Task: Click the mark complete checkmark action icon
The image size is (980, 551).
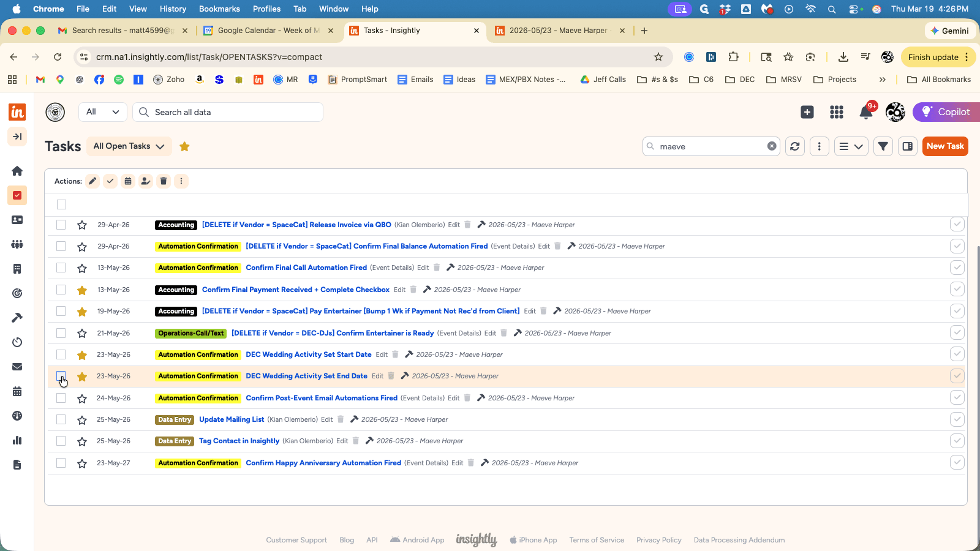Action: 110,181
